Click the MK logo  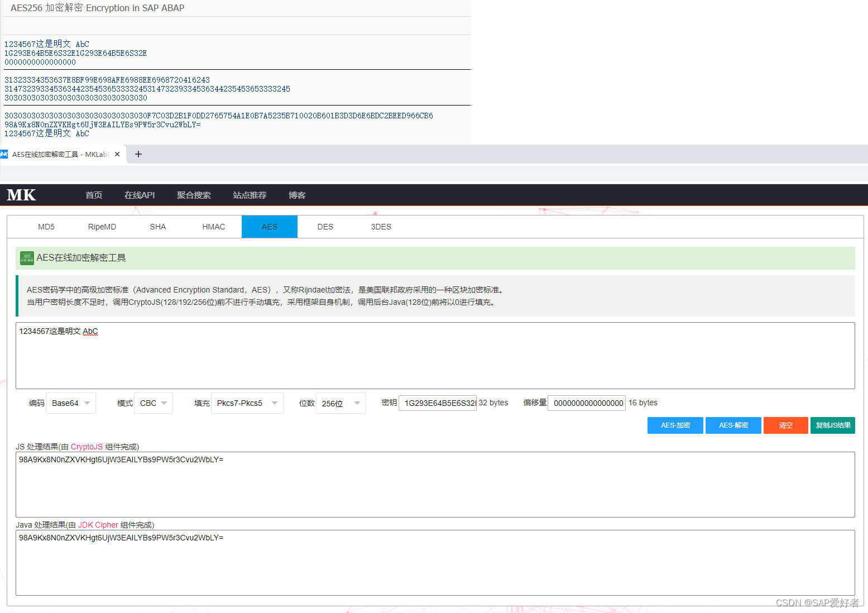[x=21, y=195]
